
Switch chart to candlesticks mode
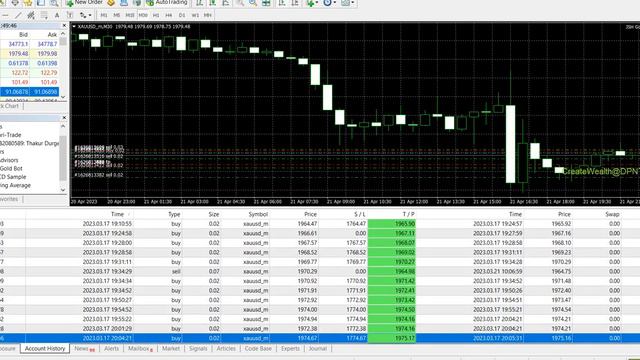click(x=213, y=3)
